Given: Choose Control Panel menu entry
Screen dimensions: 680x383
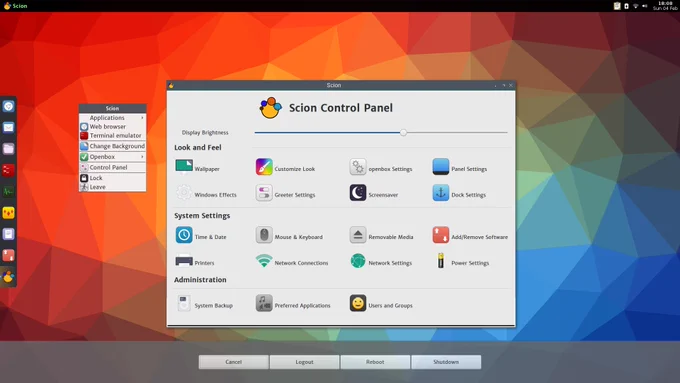Looking at the screenshot, I should [112, 167].
